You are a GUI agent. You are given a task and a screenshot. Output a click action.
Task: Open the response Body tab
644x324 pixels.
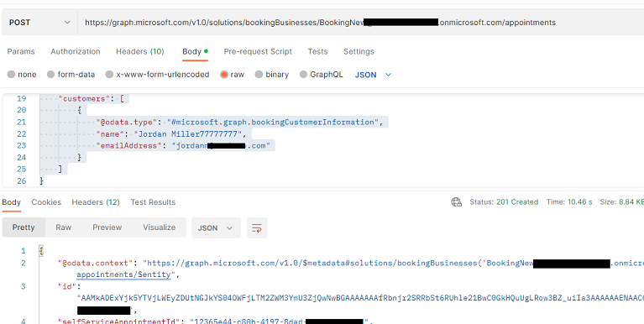point(11,202)
